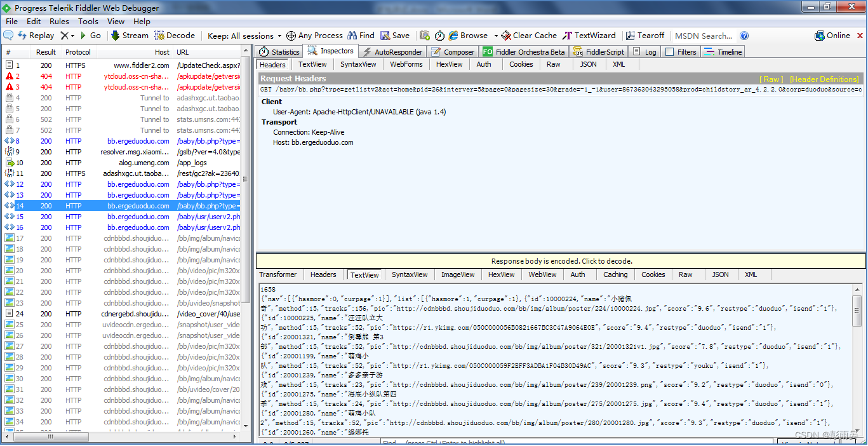Switch to the Log tab

click(644, 52)
